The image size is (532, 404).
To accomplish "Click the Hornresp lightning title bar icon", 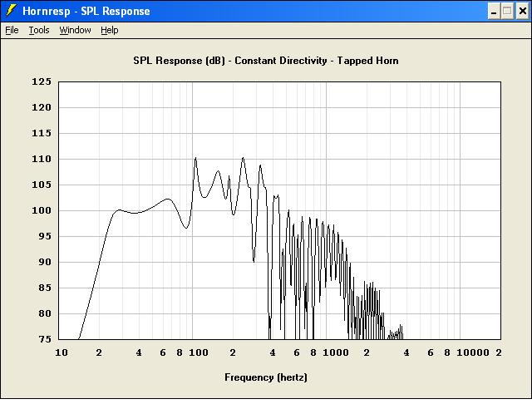I will click(11, 11).
